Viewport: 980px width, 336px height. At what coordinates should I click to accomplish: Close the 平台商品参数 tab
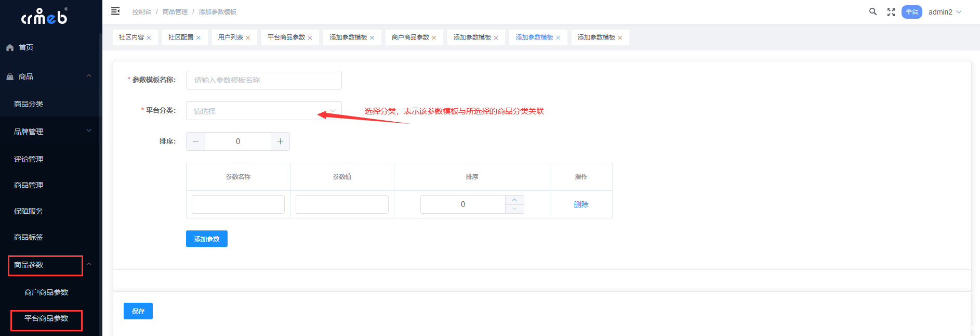(310, 38)
